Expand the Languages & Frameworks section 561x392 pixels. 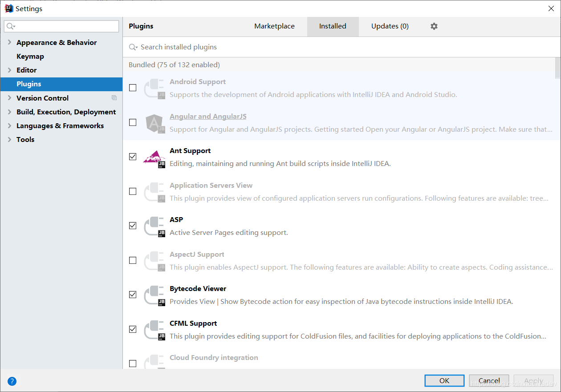click(x=9, y=125)
